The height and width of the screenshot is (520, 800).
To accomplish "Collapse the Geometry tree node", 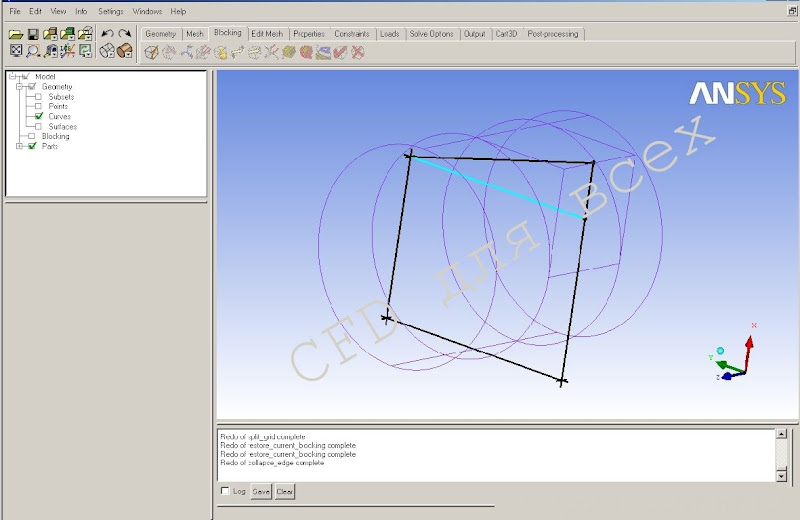I will (18, 87).
